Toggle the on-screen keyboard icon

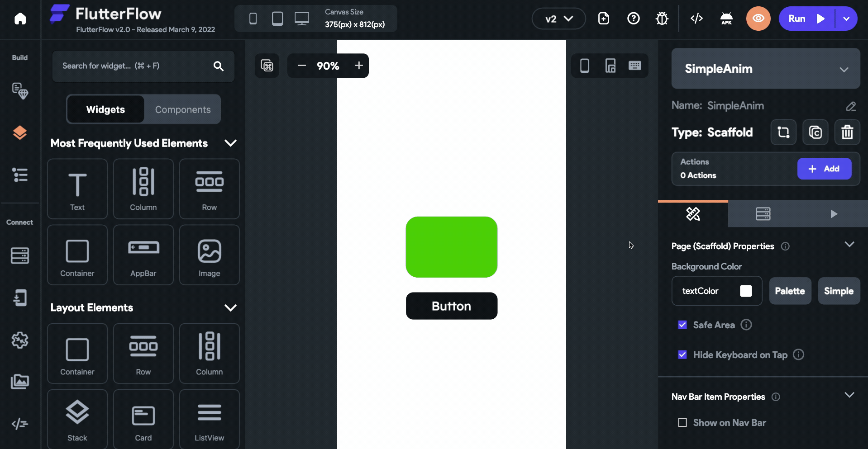click(635, 66)
